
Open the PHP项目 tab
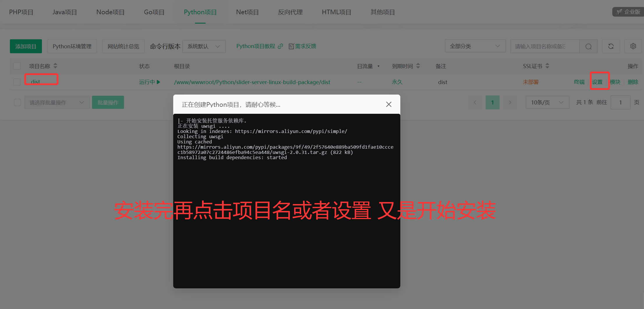tap(21, 12)
